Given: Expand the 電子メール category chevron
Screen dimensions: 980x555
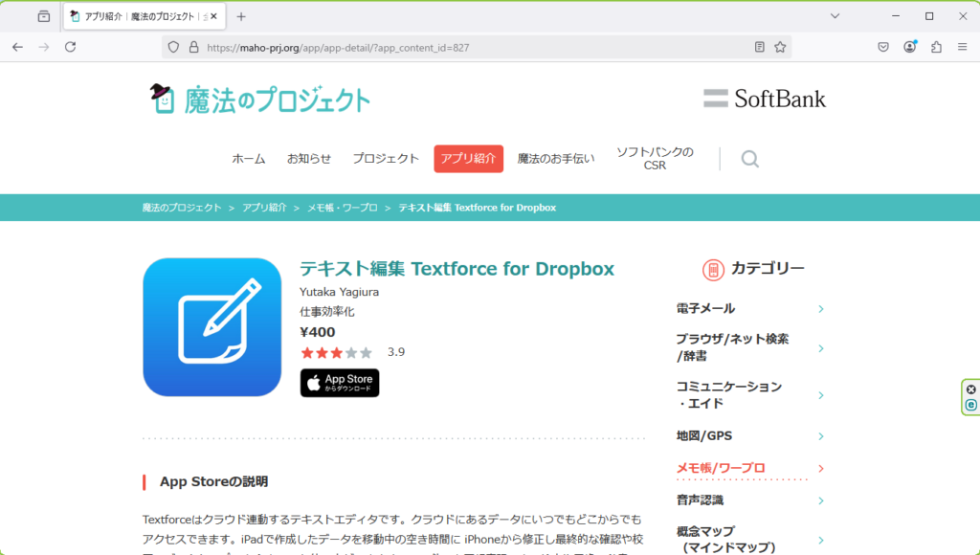Looking at the screenshot, I should [x=821, y=309].
